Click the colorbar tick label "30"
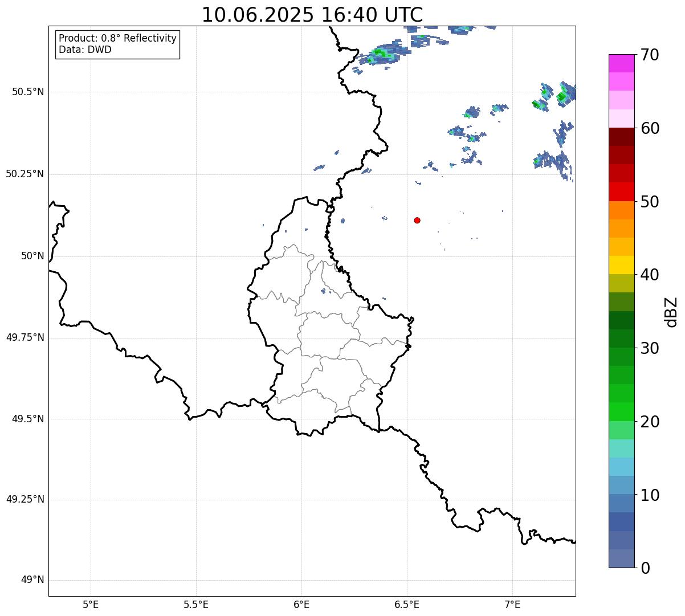Viewport: 685px width, 616px height. click(x=649, y=348)
